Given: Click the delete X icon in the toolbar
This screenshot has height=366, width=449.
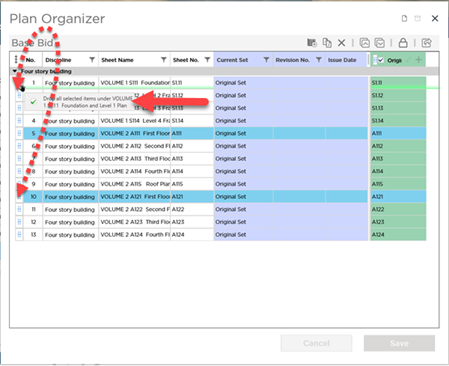Looking at the screenshot, I should click(341, 43).
